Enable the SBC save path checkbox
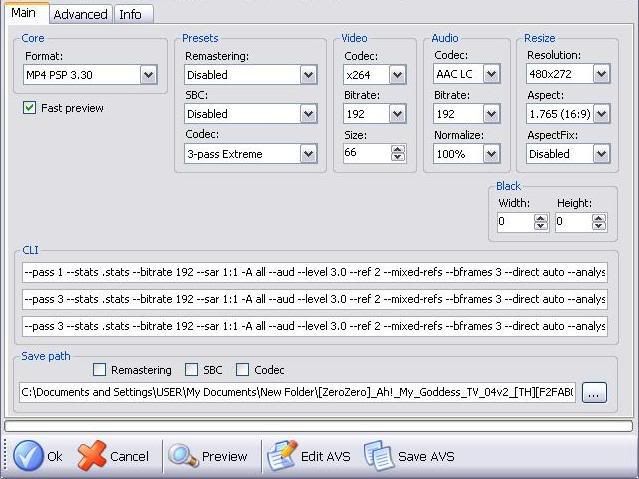 click(x=192, y=370)
